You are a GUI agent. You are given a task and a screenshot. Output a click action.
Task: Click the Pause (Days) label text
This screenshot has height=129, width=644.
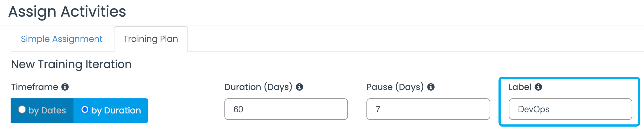395,87
